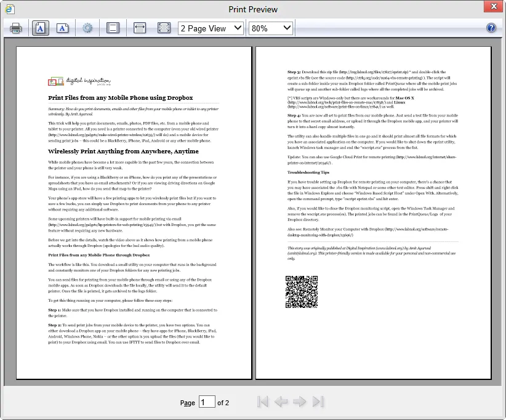Open the 2 Page View dropdown

[211, 28]
